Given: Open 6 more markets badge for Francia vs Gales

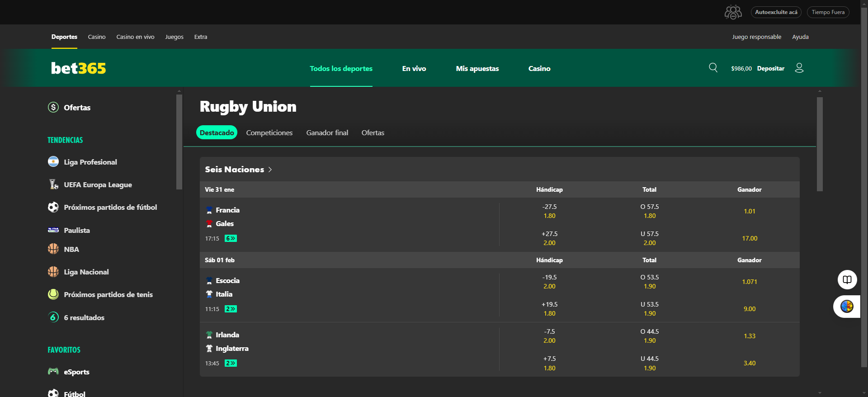Looking at the screenshot, I should pos(231,238).
